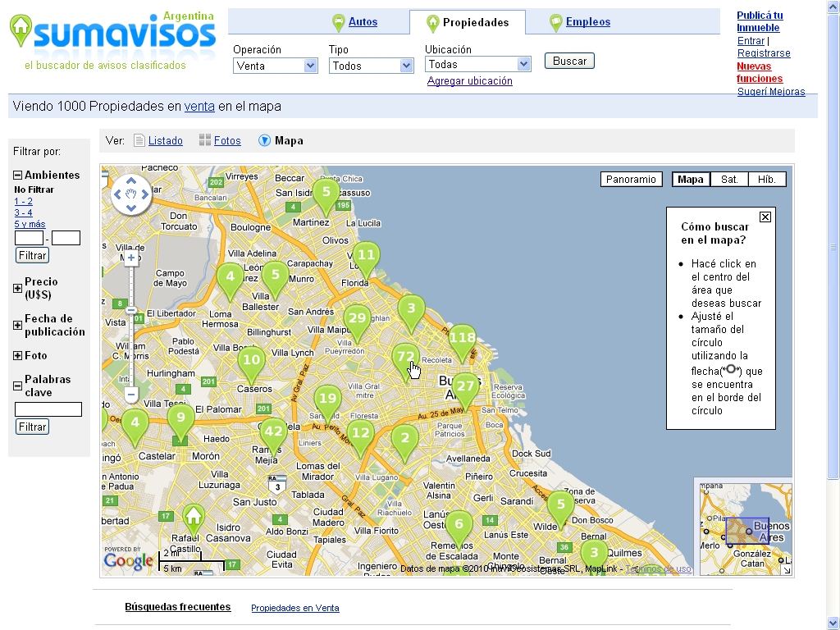Filter by 3 - 4 ambientes
The image size is (840, 630).
(x=23, y=212)
